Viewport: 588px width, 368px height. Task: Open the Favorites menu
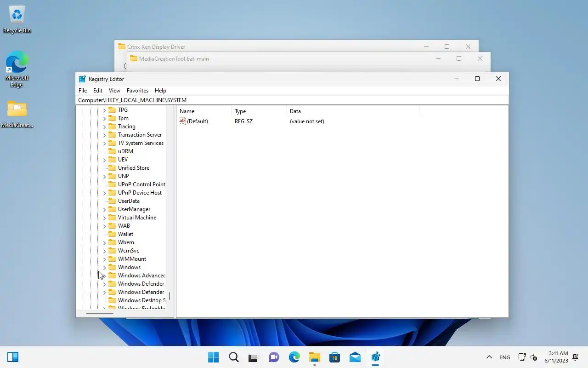point(137,91)
